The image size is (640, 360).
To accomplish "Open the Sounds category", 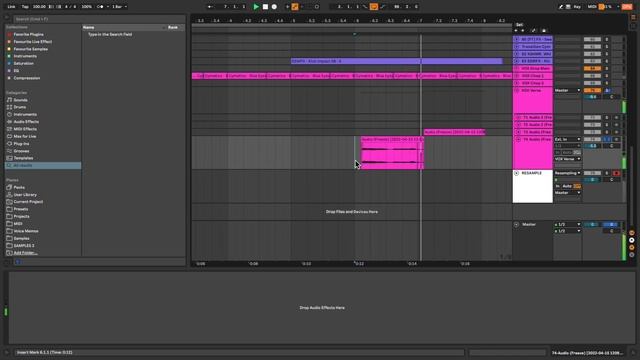I will [x=20, y=100].
